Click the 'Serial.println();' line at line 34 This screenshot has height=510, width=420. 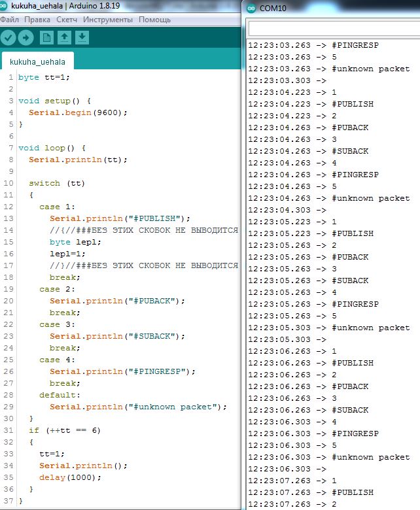point(83,466)
